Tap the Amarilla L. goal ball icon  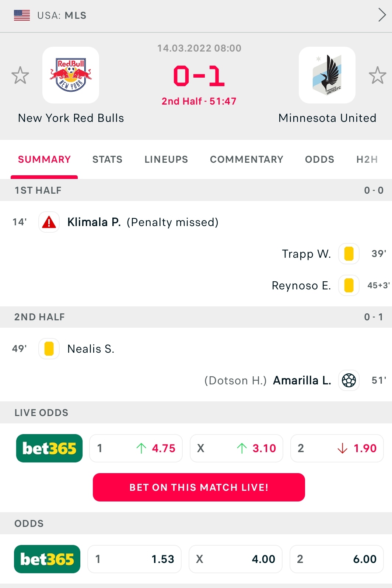pyautogui.click(x=349, y=380)
